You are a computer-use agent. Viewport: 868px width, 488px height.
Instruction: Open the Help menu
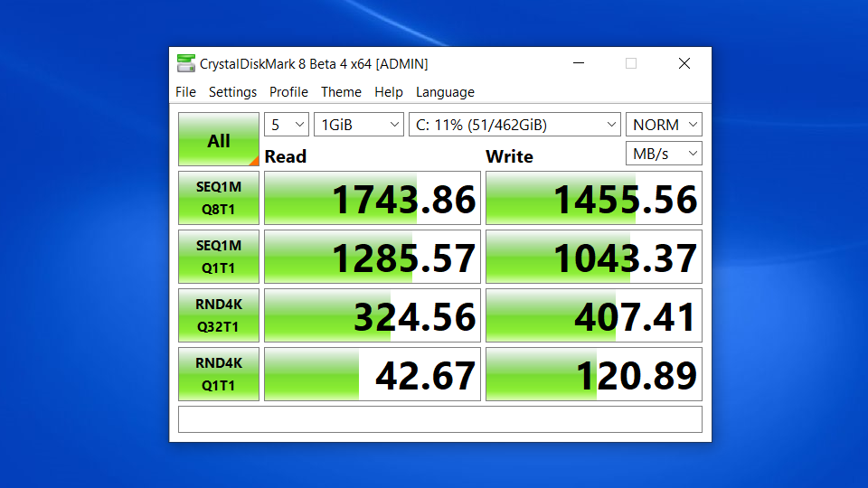click(x=389, y=92)
